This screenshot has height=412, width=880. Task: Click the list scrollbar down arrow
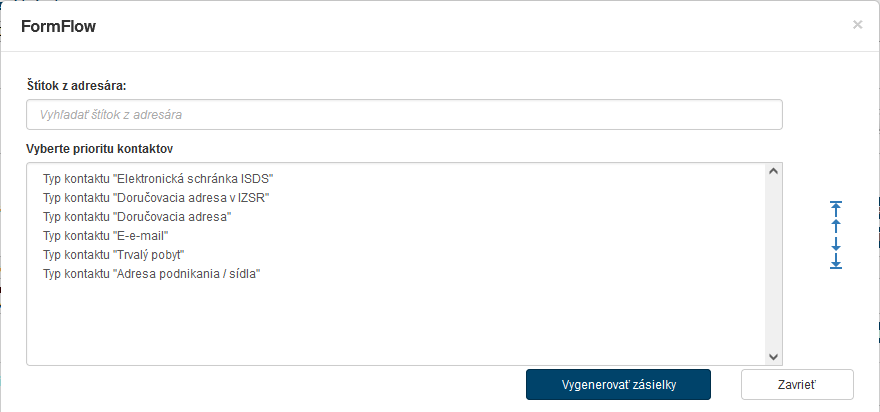pos(773,356)
